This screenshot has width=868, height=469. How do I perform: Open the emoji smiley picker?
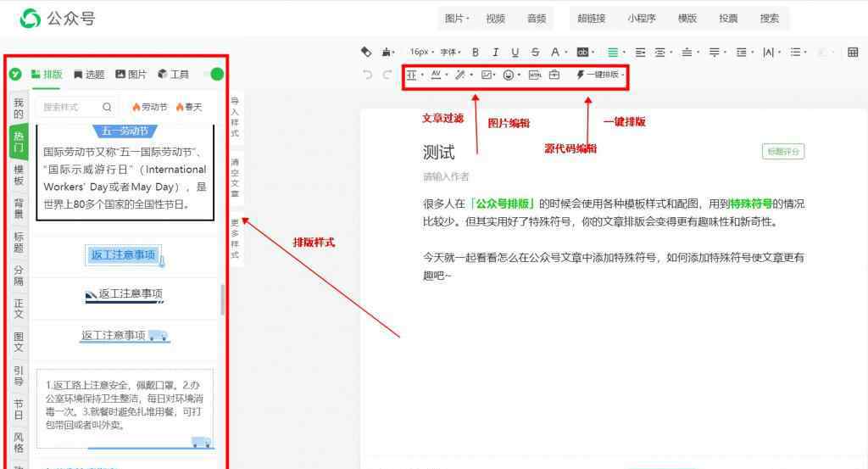pos(509,75)
